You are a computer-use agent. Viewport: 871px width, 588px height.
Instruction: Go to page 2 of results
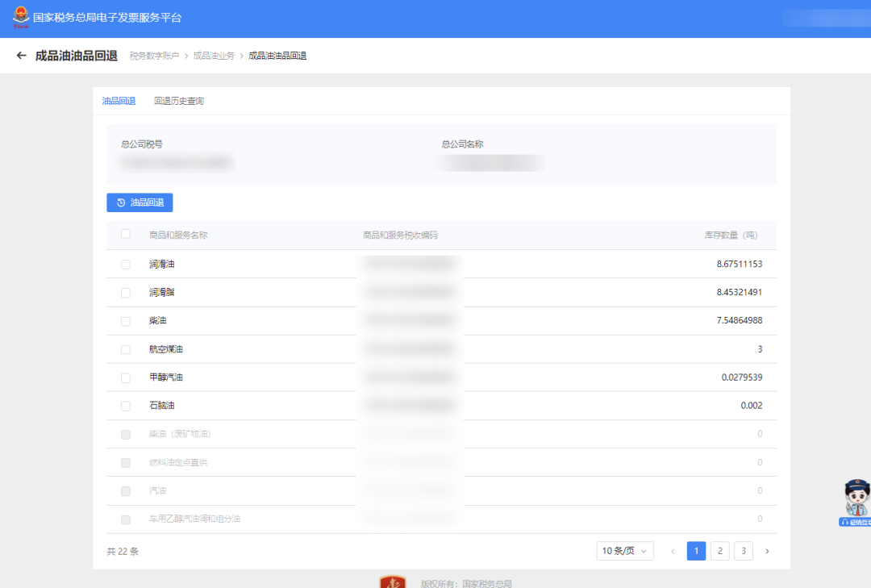[720, 551]
